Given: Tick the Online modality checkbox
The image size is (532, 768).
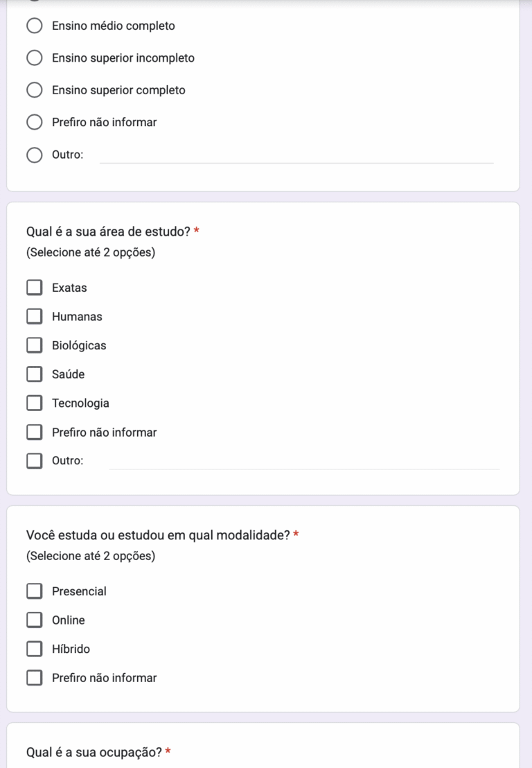Looking at the screenshot, I should tap(34, 620).
